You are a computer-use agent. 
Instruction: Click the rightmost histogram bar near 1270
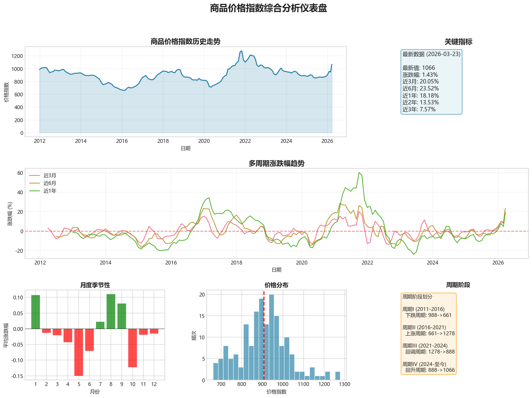click(338, 376)
